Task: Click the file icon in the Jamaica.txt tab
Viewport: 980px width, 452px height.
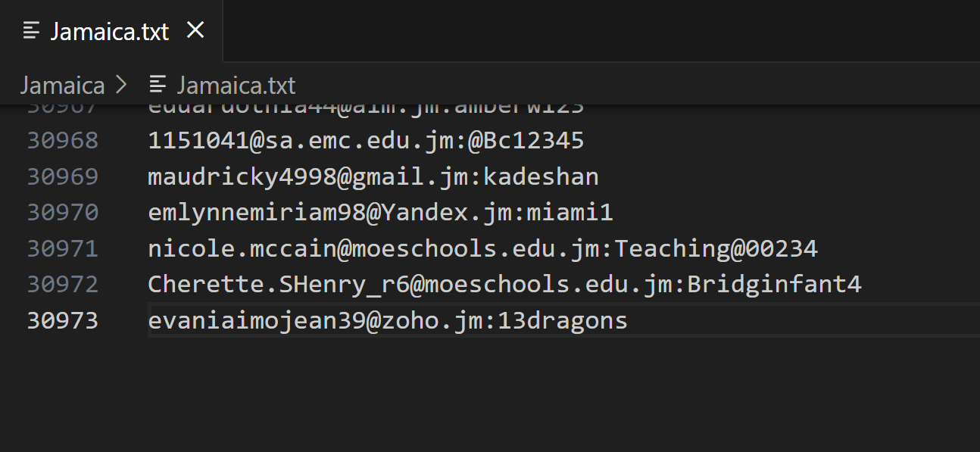Action: point(31,31)
